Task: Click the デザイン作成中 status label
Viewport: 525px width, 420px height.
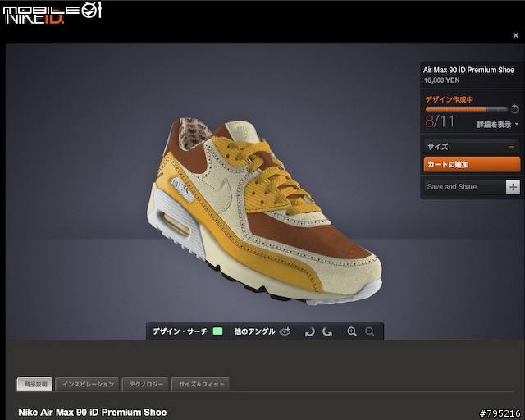Action: pos(449,99)
